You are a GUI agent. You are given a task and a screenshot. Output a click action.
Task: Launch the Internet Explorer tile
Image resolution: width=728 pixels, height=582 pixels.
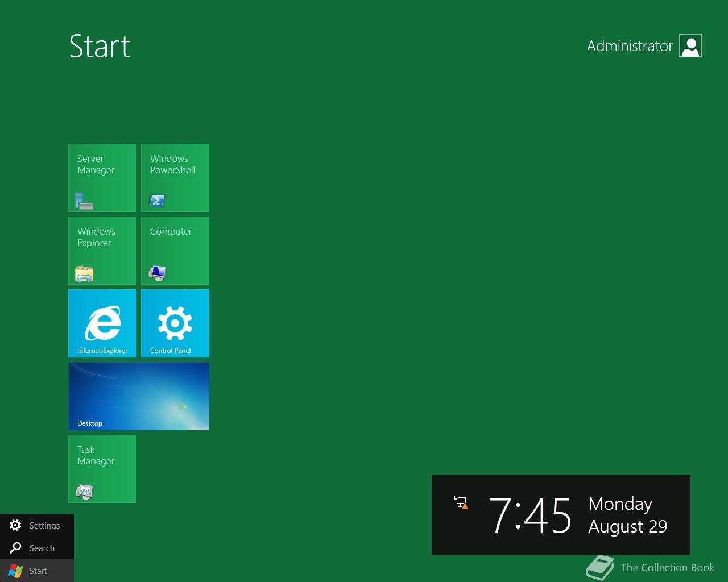click(x=102, y=323)
